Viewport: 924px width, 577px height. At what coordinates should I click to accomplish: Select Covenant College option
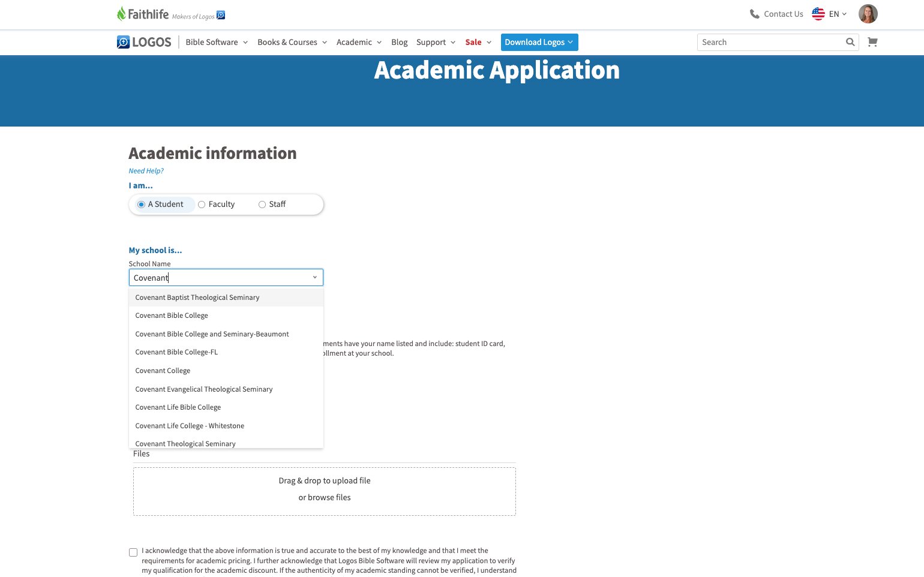[226, 371]
